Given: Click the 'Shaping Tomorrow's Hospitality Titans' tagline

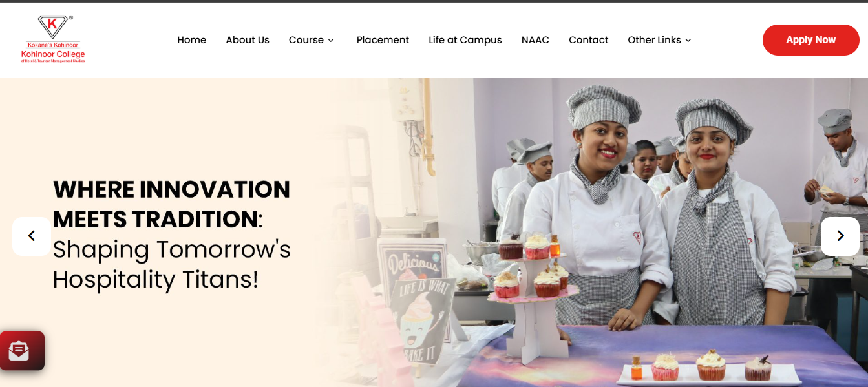Looking at the screenshot, I should [172, 264].
